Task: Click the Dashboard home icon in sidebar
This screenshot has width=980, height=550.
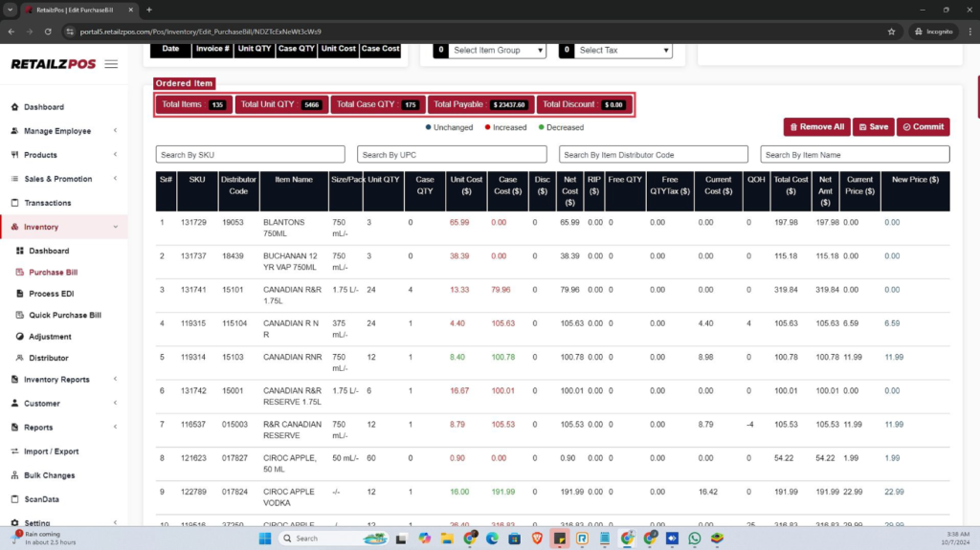Action: click(x=15, y=107)
